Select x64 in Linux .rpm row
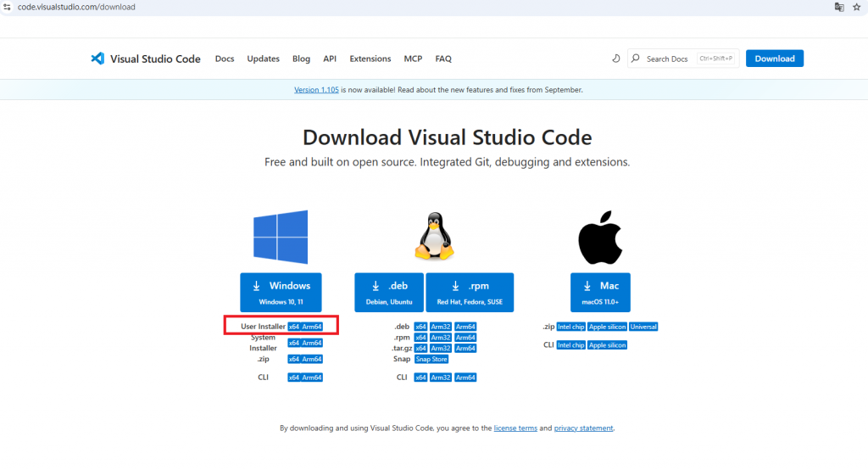The image size is (868, 470). point(420,338)
